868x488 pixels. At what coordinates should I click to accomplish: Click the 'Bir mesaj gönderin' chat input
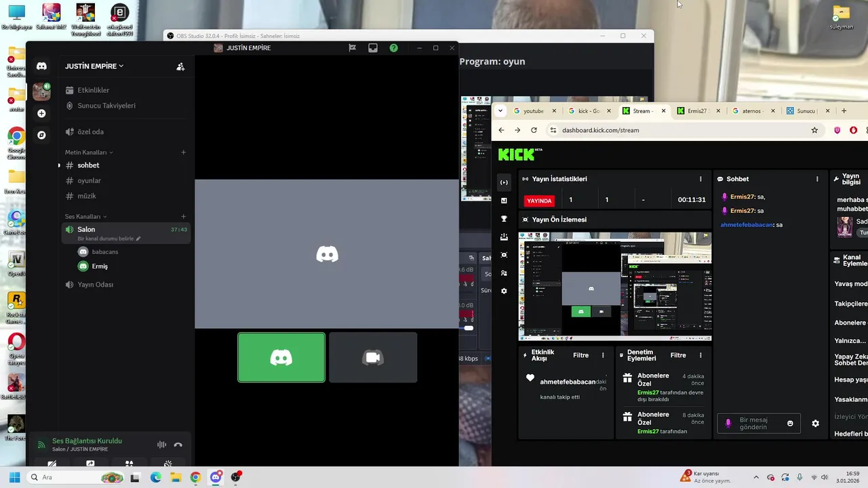(x=759, y=424)
